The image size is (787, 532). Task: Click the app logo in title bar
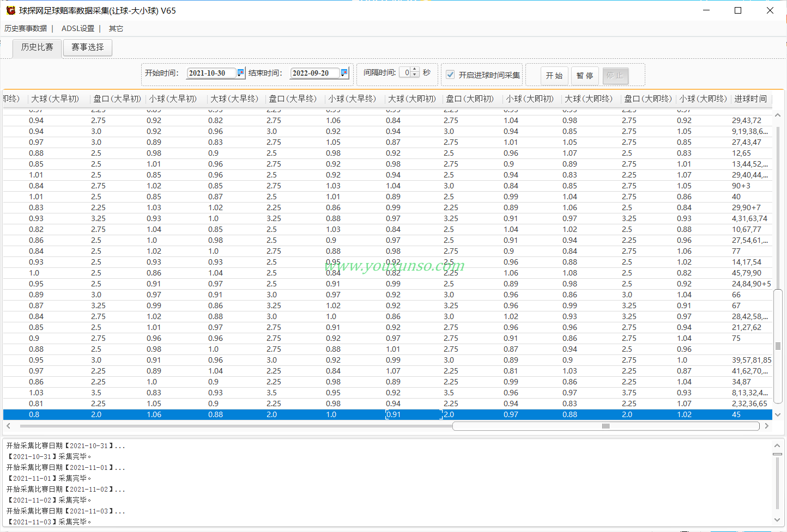tap(10, 10)
